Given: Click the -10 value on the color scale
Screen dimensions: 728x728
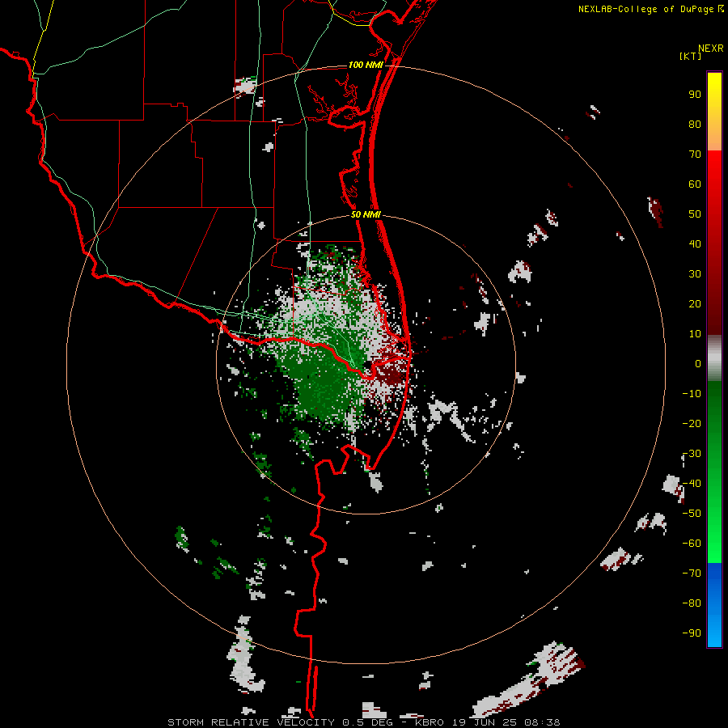Looking at the screenshot, I should pos(692,394).
